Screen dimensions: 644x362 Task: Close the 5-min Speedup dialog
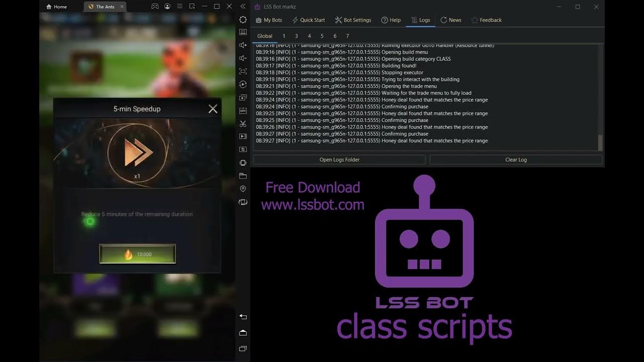pos(213,109)
